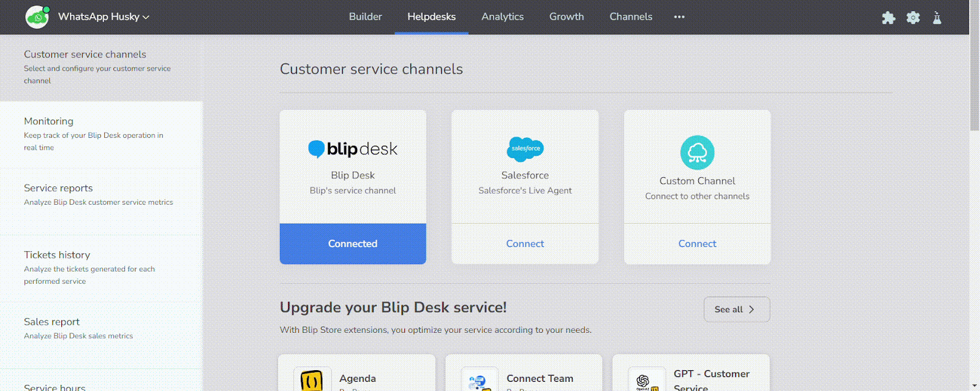Open the three-dots more menu
Viewport: 980px width, 391px height.
(x=679, y=17)
